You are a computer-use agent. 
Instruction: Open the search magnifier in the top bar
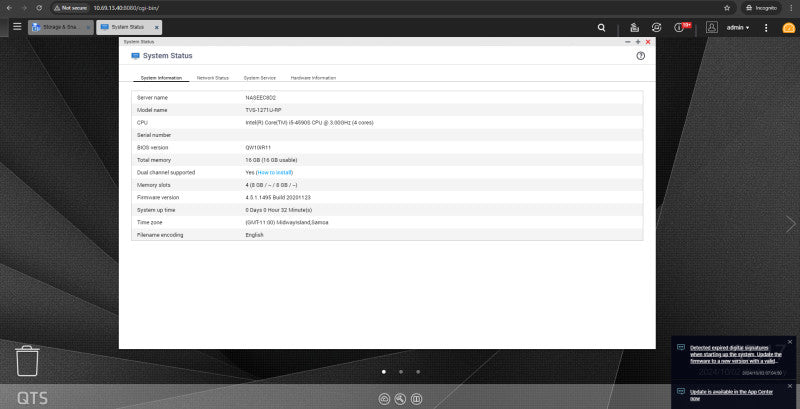(602, 28)
